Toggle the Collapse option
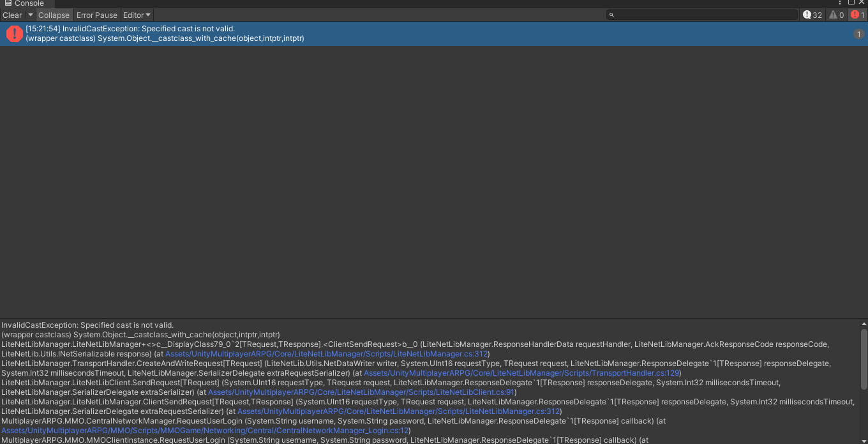 (x=54, y=15)
